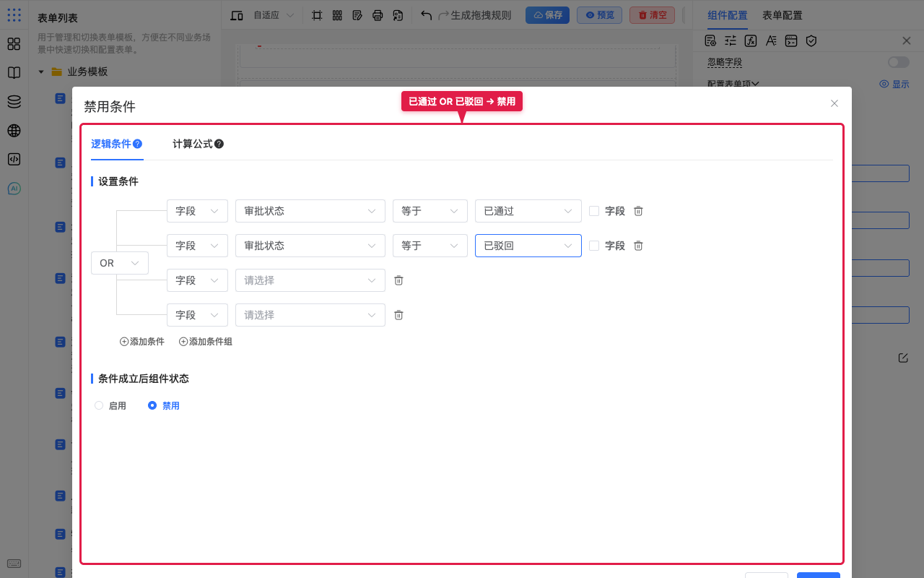Open the globe icon in the left sidebar

coord(14,131)
